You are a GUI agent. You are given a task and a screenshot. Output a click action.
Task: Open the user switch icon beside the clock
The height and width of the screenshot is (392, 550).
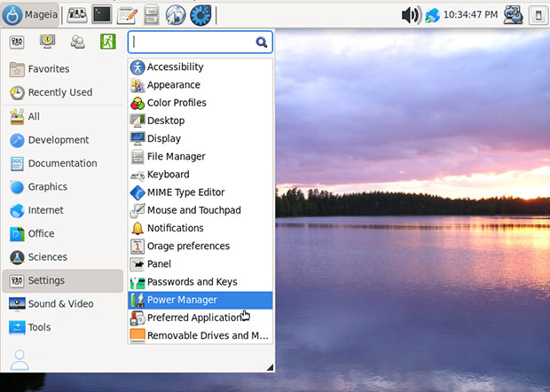513,15
